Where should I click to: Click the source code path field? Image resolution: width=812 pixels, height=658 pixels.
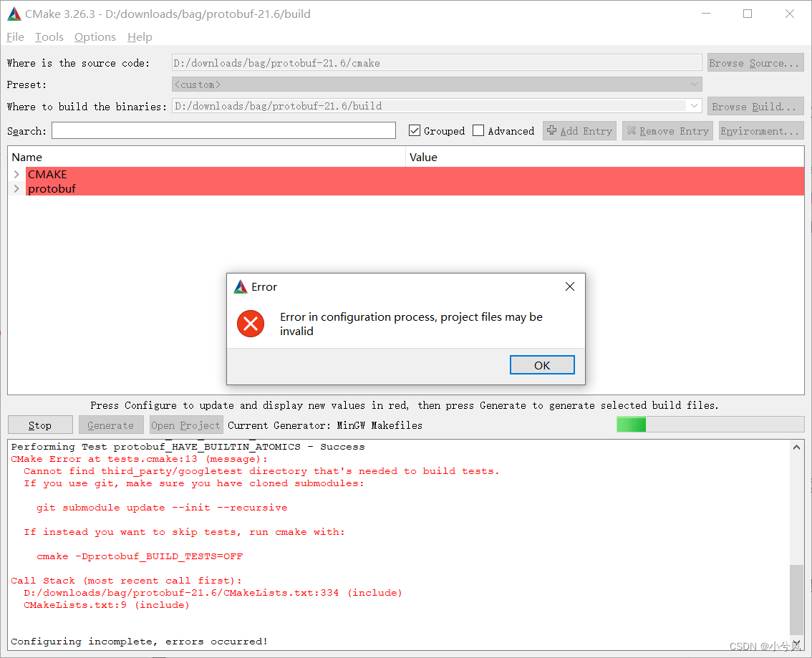[x=437, y=62]
